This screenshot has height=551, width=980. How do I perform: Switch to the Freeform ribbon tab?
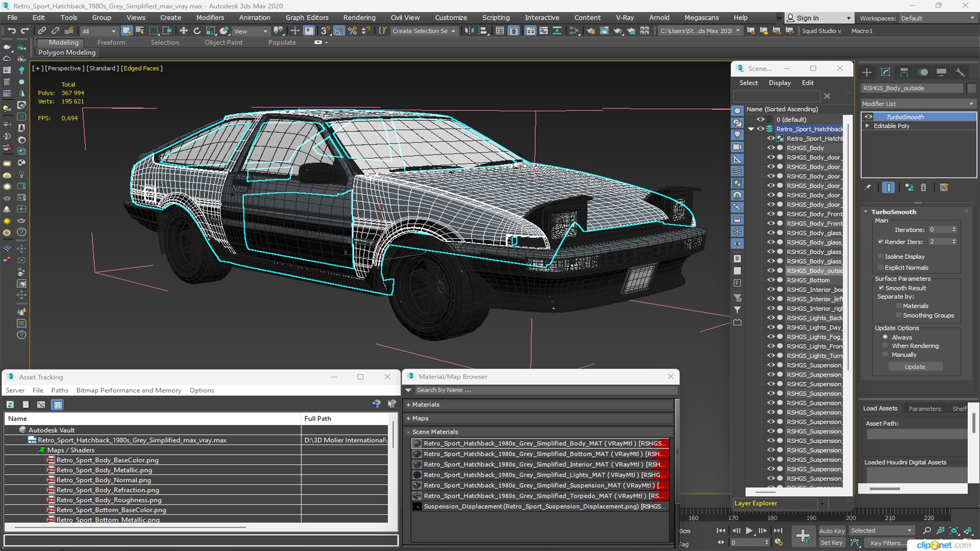point(111,42)
